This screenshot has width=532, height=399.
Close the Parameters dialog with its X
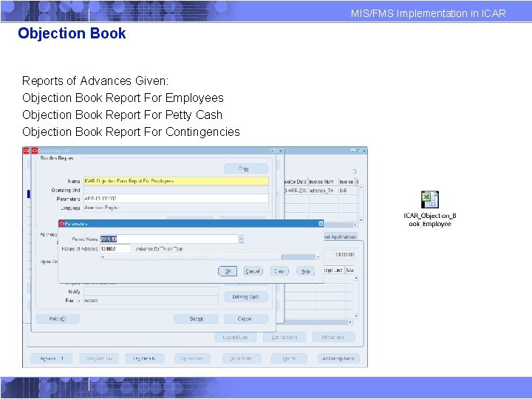321,224
